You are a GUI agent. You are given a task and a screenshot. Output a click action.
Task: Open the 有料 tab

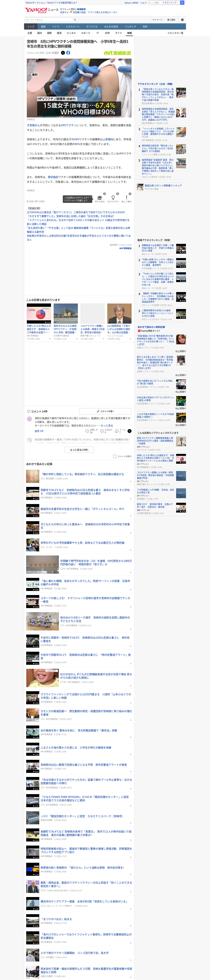click(145, 27)
